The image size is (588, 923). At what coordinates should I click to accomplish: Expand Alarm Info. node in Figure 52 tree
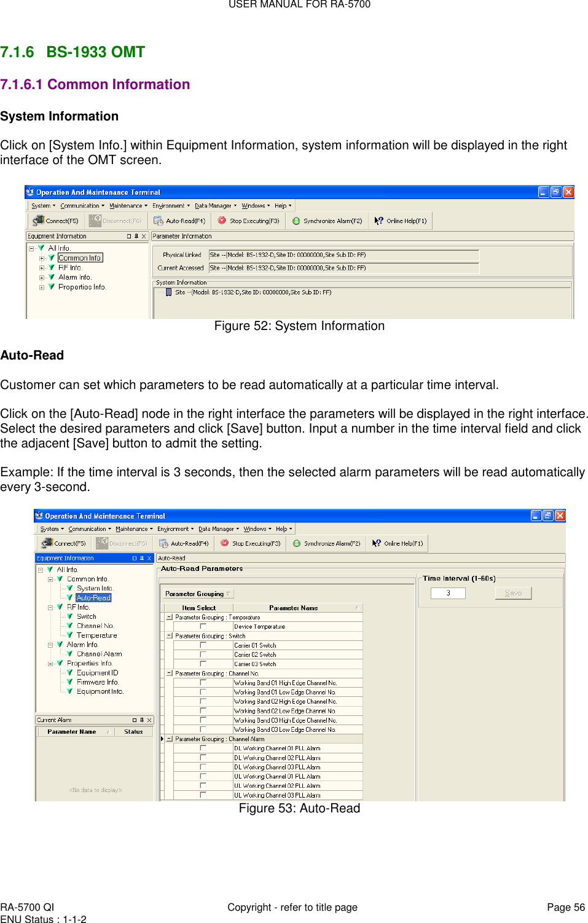pos(42,277)
